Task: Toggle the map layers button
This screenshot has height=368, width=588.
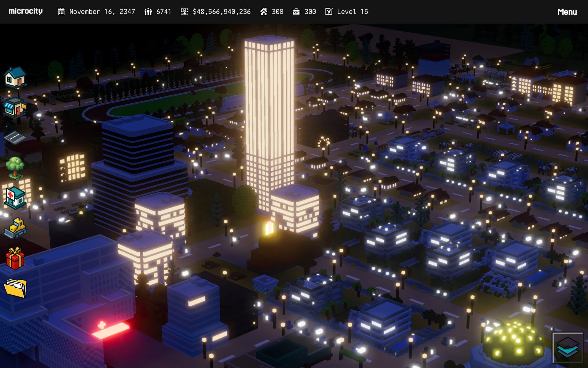Action: click(x=567, y=347)
